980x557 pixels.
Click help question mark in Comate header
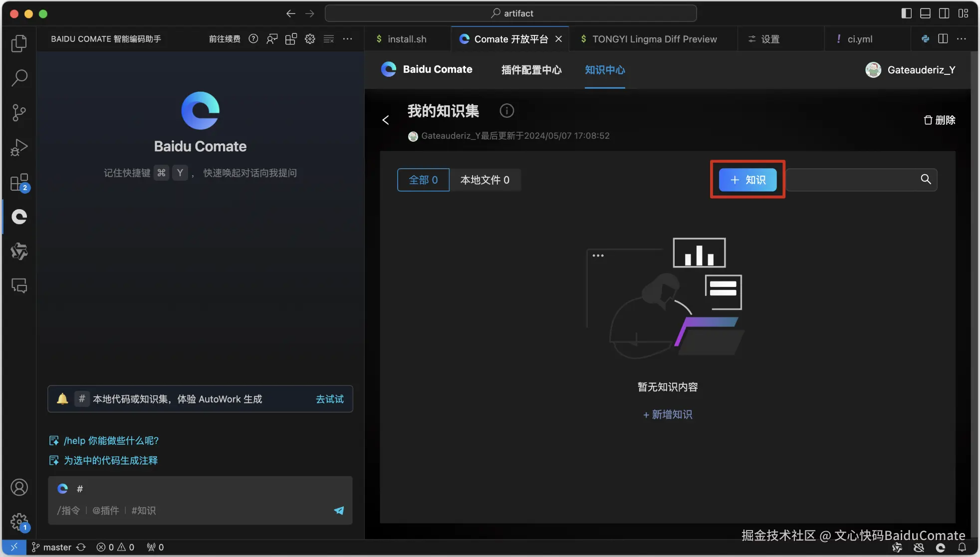(253, 39)
